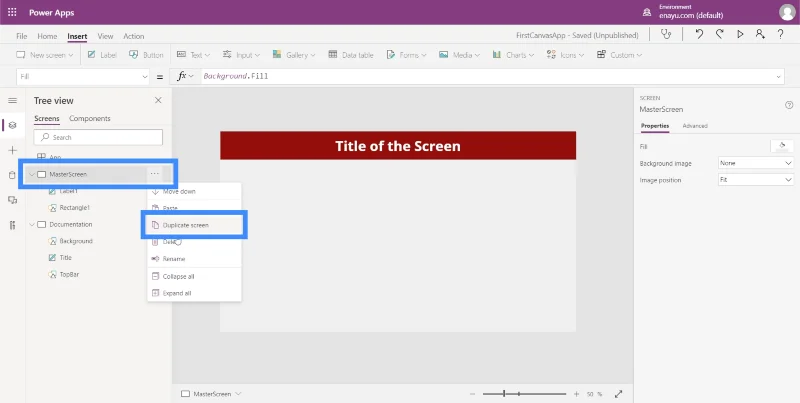Open the New screen dropdown
The width and height of the screenshot is (800, 403).
tap(44, 55)
